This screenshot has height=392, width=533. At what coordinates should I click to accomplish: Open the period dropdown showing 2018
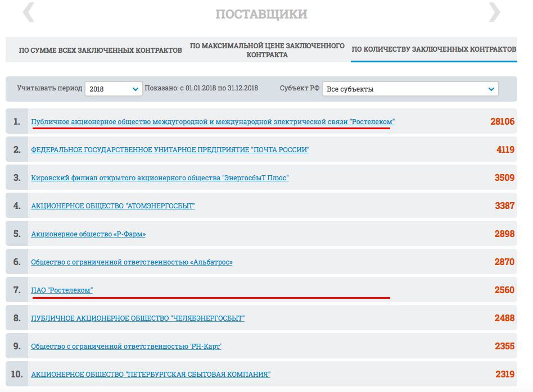click(x=114, y=89)
